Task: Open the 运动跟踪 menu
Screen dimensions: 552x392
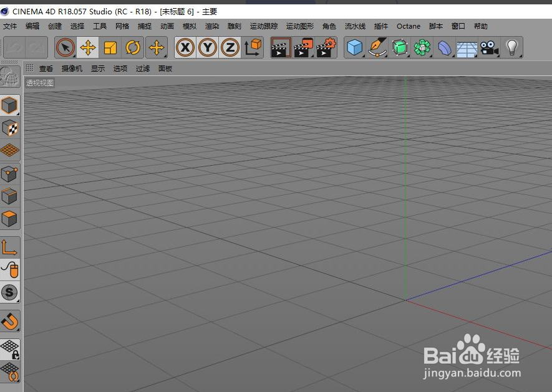Action: pos(264,26)
